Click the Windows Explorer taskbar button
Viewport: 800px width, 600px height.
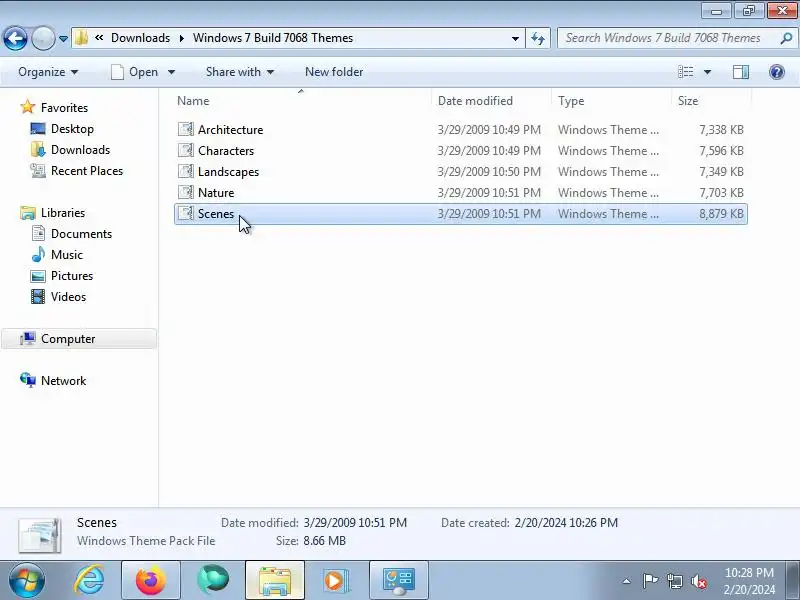click(x=275, y=580)
